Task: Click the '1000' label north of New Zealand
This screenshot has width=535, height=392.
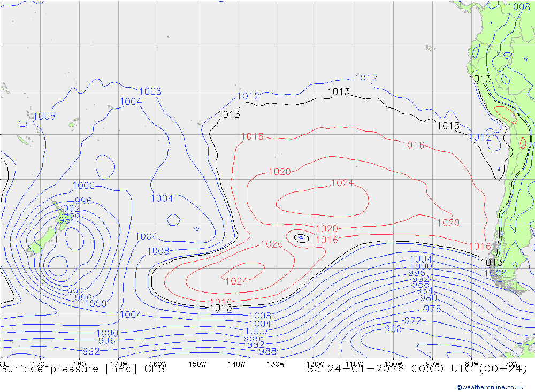Action: pos(83,186)
